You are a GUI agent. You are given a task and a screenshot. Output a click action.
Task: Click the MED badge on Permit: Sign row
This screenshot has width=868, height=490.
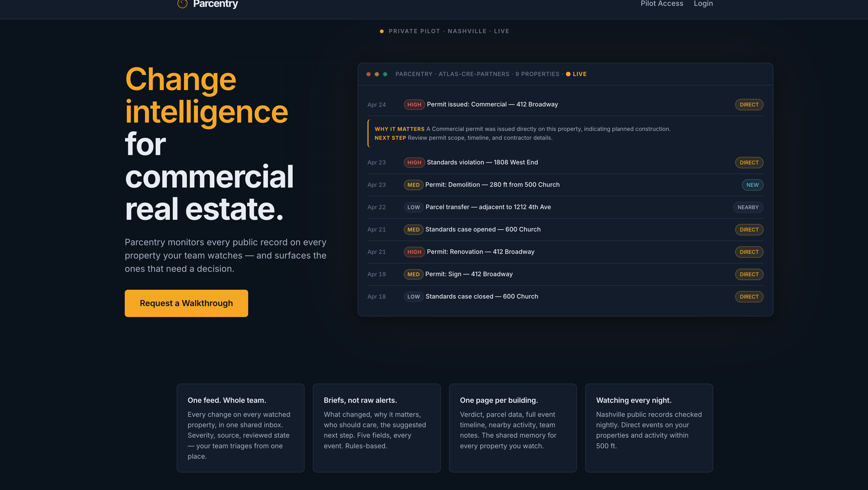click(413, 275)
